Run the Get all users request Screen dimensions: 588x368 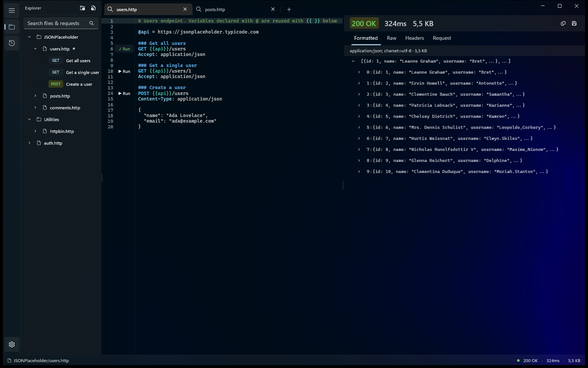click(x=125, y=49)
